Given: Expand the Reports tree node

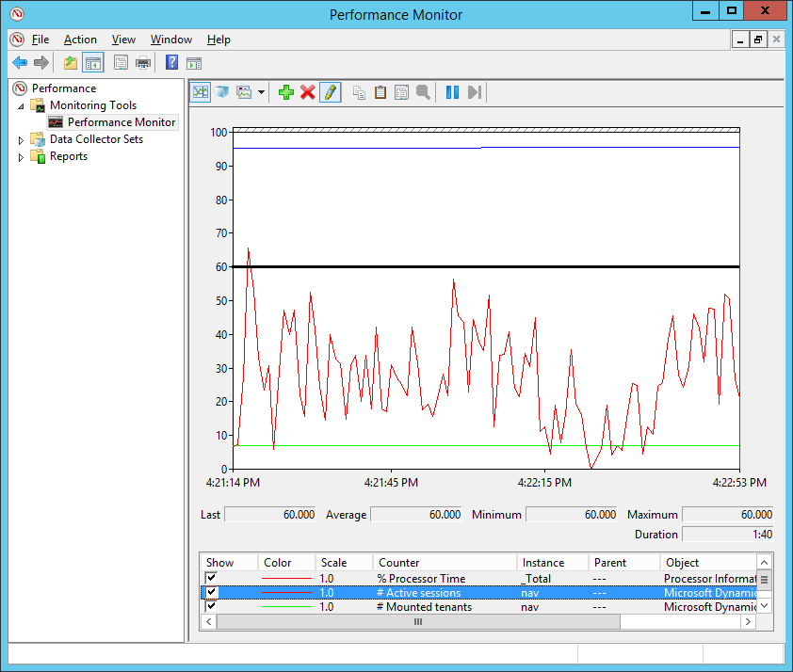Looking at the screenshot, I should pos(22,157).
